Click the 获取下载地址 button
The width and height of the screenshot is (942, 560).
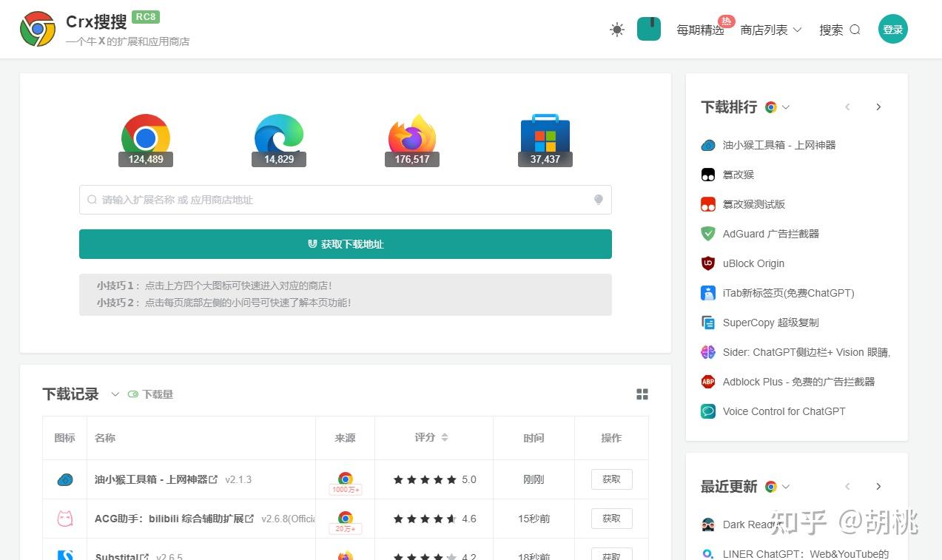tap(345, 244)
